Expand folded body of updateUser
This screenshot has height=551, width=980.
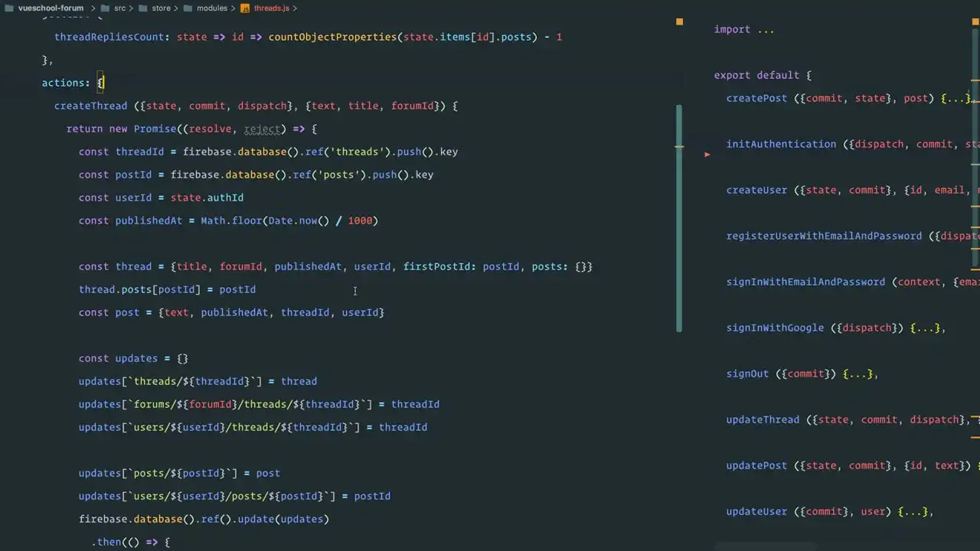(913, 511)
